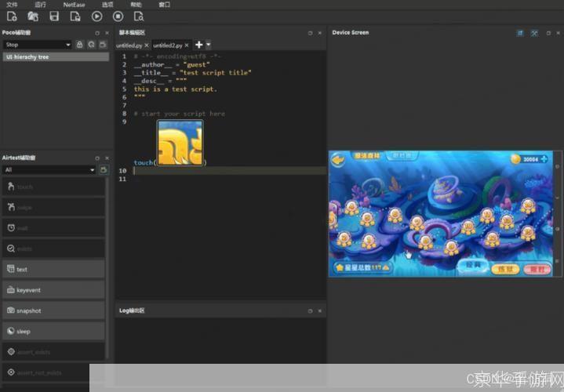Click the Save As toolbar icon

75,16
